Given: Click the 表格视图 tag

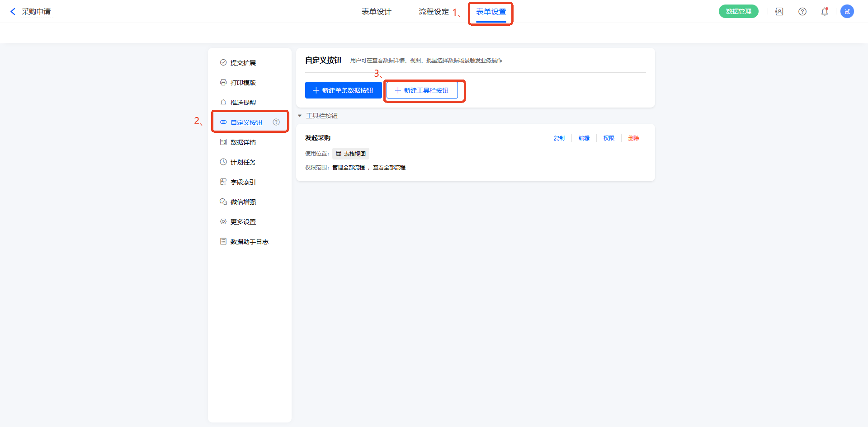Looking at the screenshot, I should click(351, 154).
